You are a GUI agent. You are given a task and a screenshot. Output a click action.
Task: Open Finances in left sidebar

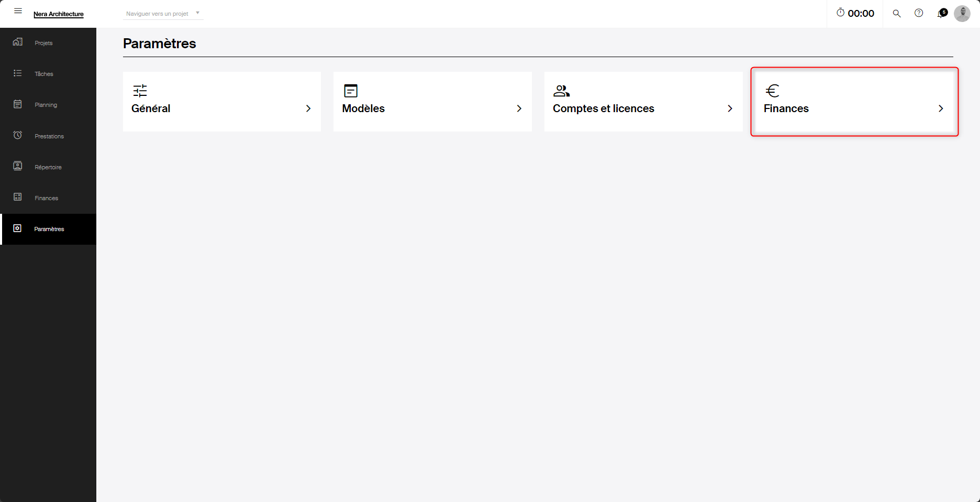47,198
